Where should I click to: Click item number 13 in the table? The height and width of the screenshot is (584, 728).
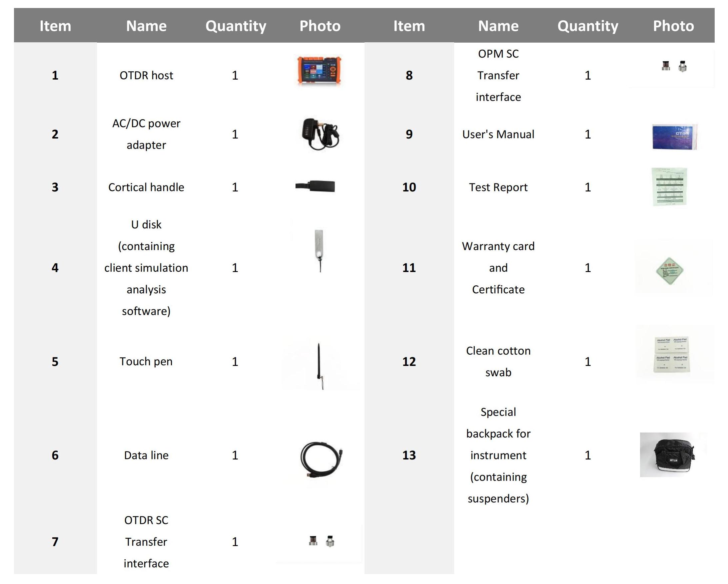click(409, 455)
